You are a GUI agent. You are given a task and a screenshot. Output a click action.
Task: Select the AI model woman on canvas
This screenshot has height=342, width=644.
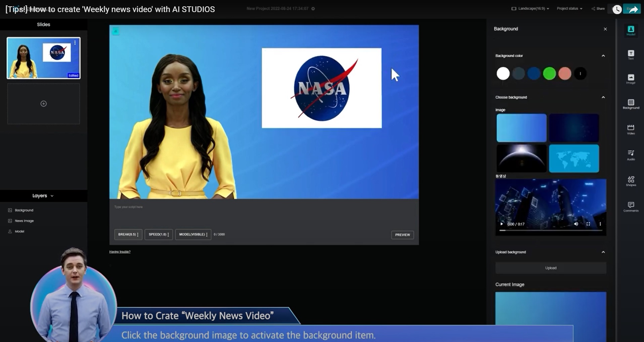tap(177, 126)
